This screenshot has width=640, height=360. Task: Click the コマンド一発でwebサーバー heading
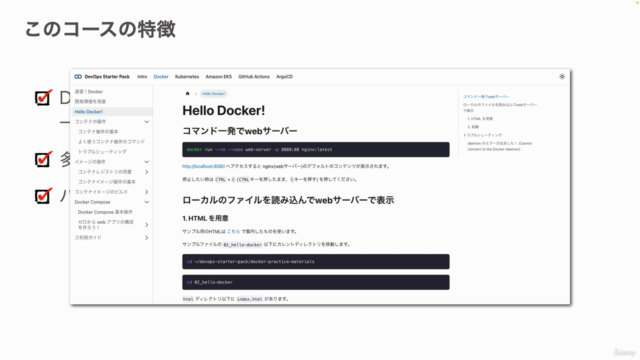pos(240,131)
